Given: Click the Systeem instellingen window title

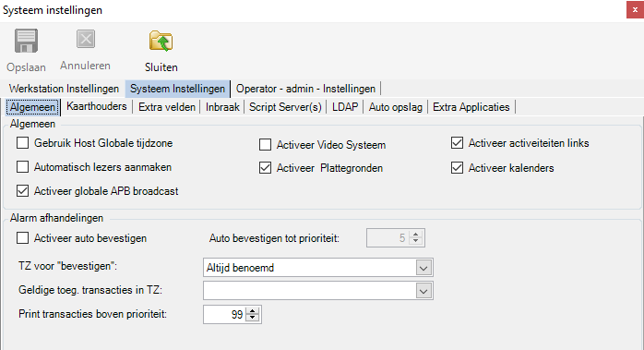Looking at the screenshot, I should point(53,10).
